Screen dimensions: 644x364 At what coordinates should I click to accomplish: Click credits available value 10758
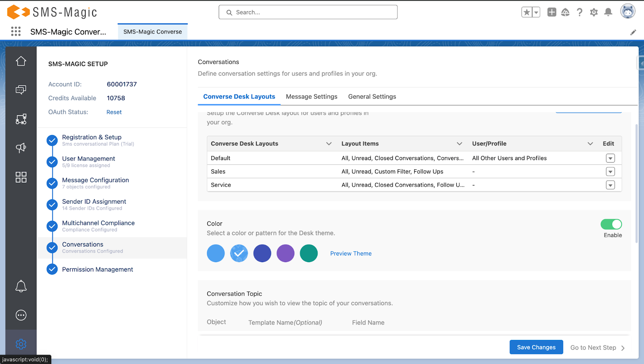pyautogui.click(x=116, y=98)
